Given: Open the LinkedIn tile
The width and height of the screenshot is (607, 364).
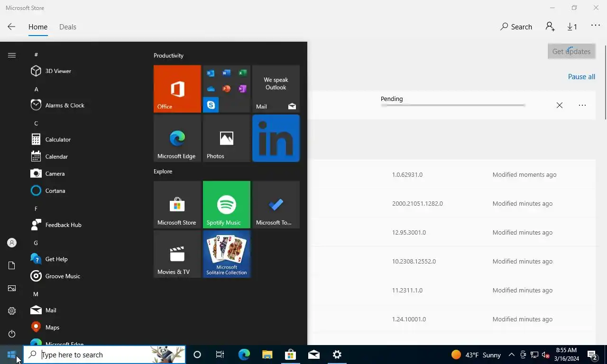Looking at the screenshot, I should [x=276, y=138].
